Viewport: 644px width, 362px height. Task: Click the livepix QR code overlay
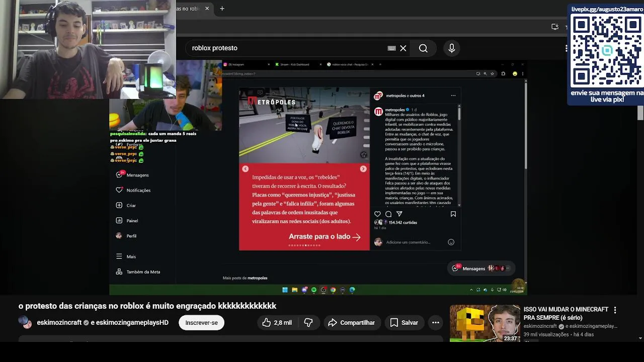coord(607,50)
